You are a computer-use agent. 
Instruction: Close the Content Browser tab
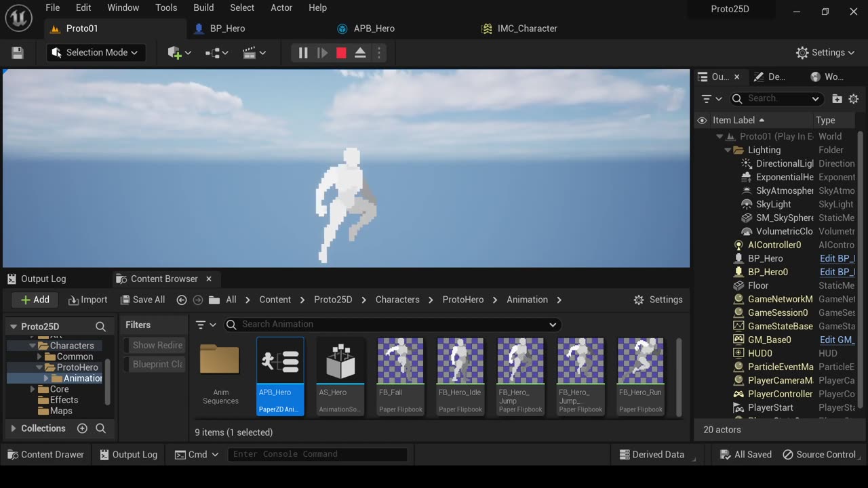pyautogui.click(x=209, y=279)
